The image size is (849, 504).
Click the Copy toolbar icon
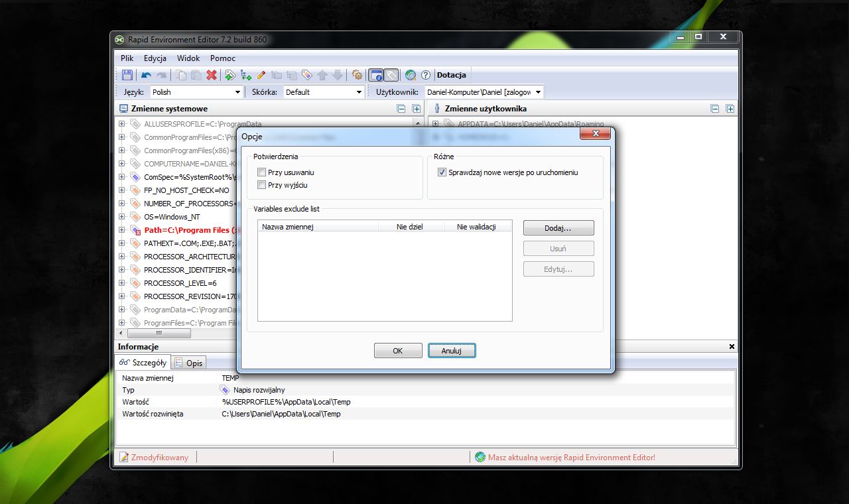181,75
